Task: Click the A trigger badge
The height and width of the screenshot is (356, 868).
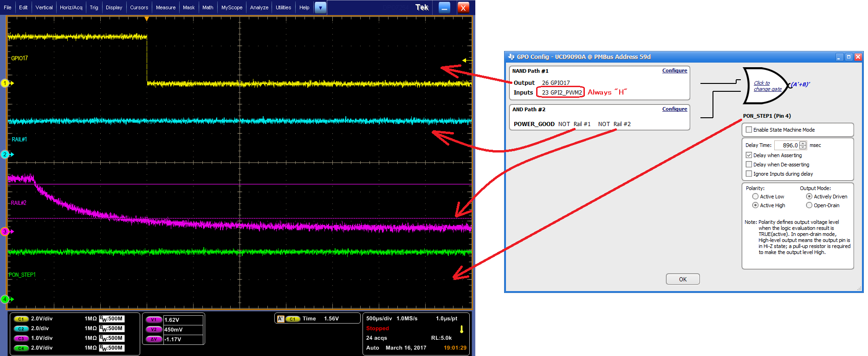Action: tap(280, 319)
